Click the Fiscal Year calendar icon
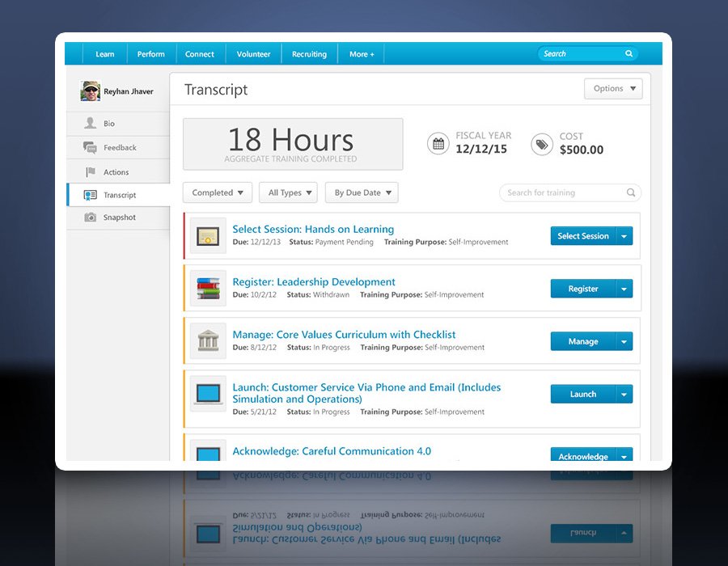The height and width of the screenshot is (566, 728). coord(438,143)
